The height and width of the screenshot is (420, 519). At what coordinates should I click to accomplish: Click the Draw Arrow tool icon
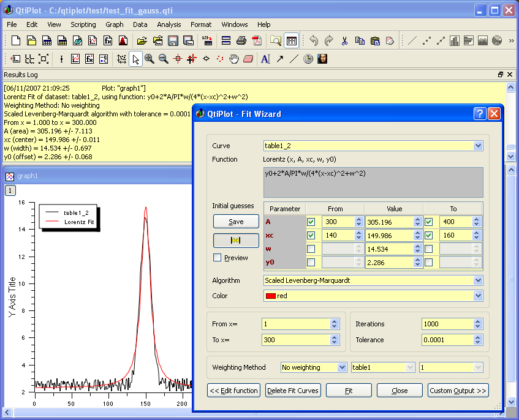click(x=280, y=59)
